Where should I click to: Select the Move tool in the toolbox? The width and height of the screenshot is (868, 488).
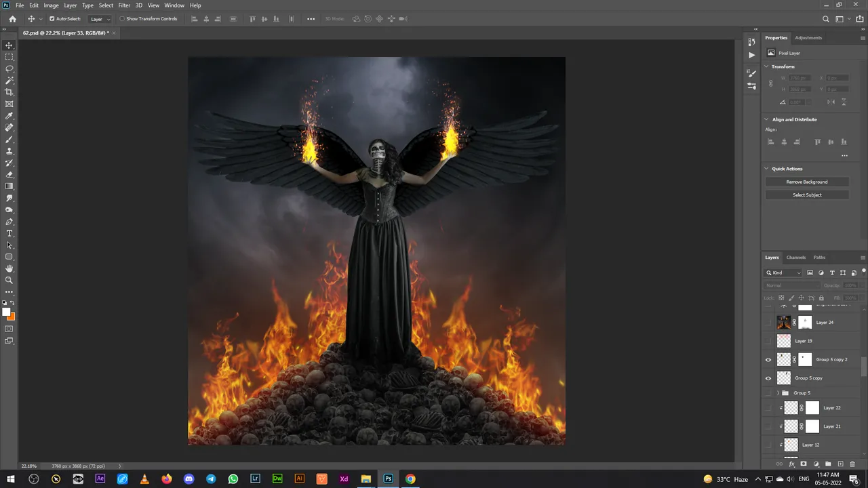point(9,45)
